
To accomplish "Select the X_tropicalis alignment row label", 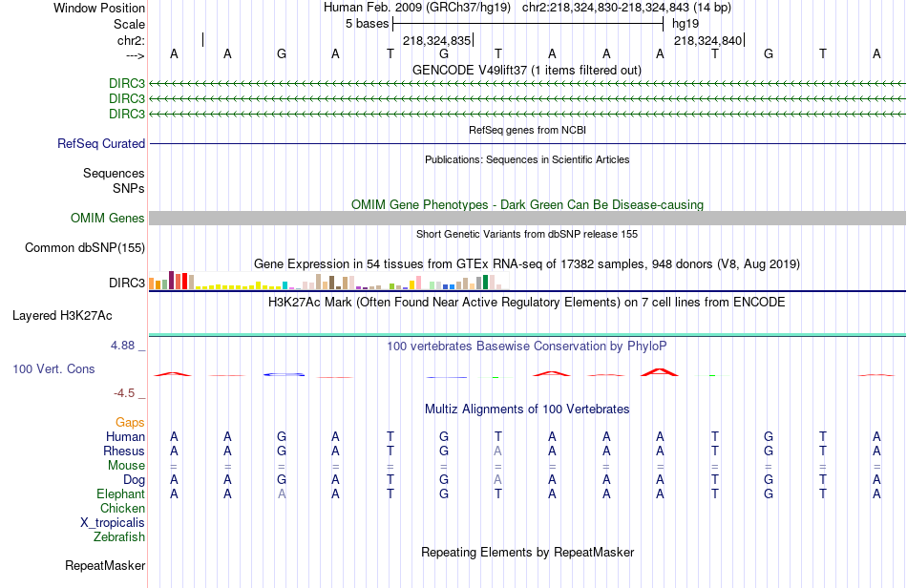I will (113, 523).
